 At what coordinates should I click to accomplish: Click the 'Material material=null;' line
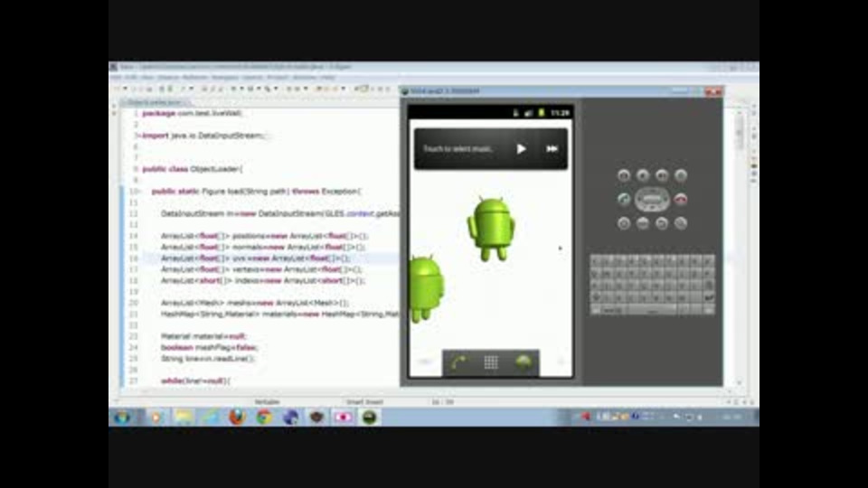coord(203,336)
